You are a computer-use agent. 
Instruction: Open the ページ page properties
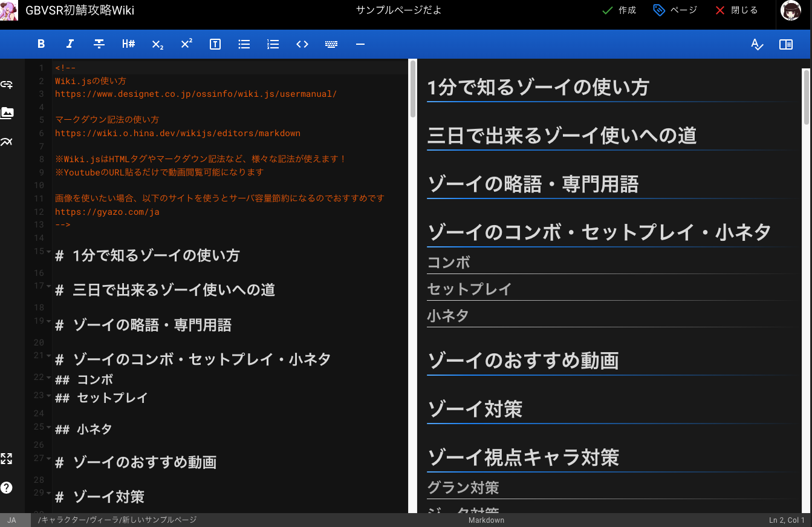(x=675, y=10)
